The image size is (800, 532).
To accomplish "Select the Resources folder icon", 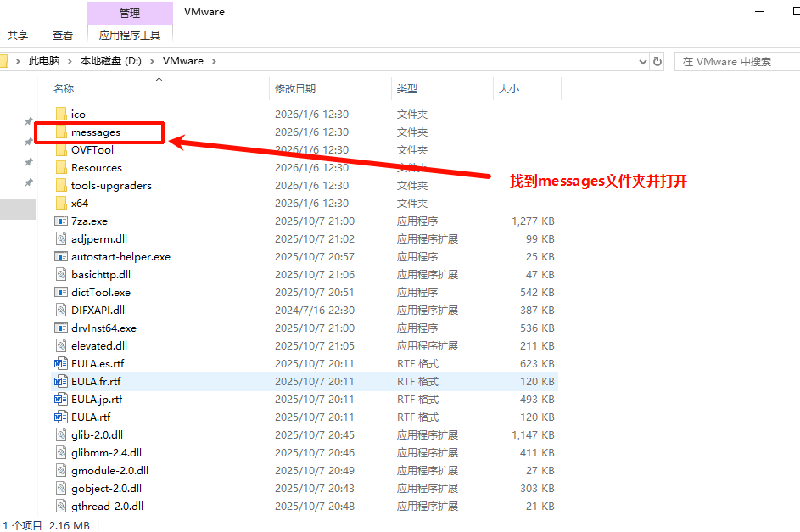I will [x=61, y=168].
